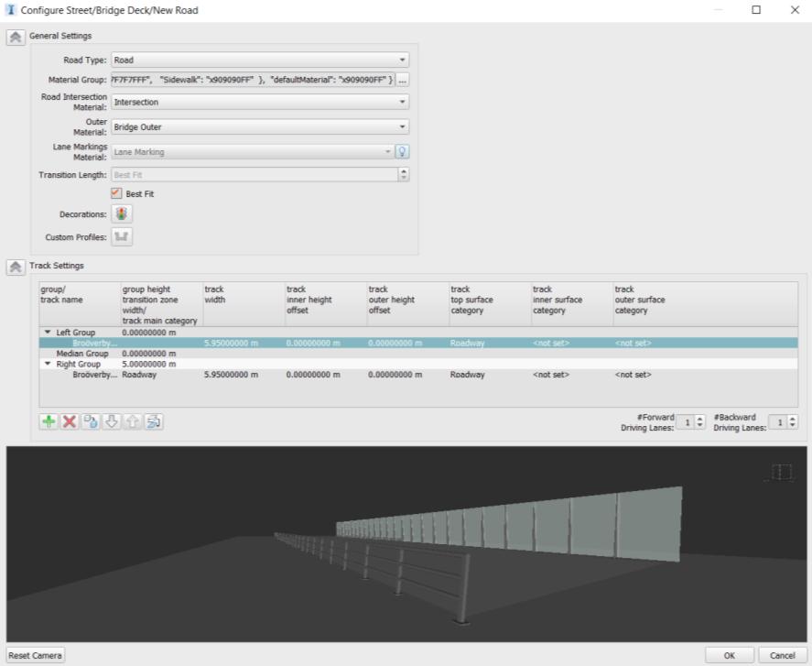This screenshot has height=666, width=812.
Task: Open the Road Type dropdown
Action: (x=260, y=60)
